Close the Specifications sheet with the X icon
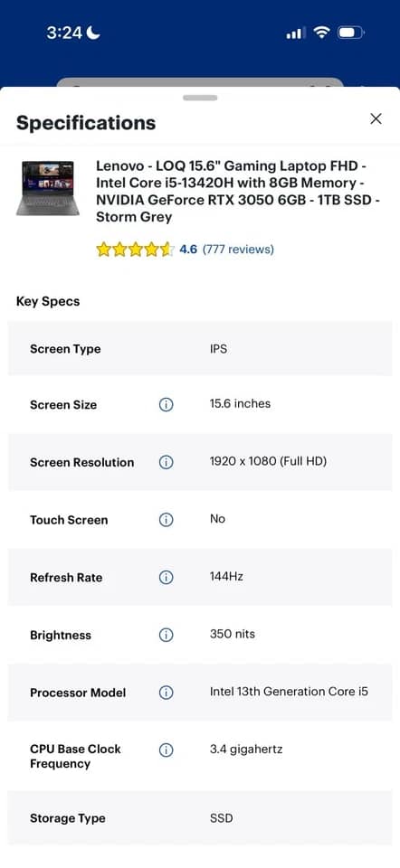400x868 pixels. (376, 118)
